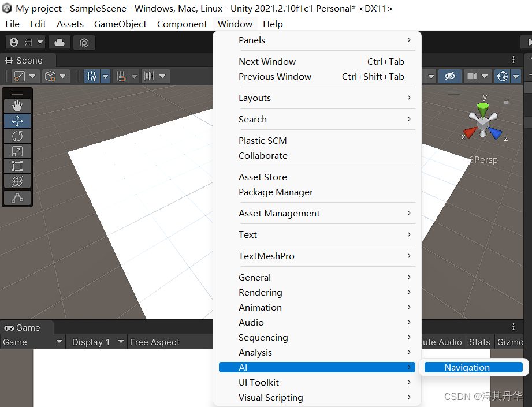Open the Display 1 dropdown
The height and width of the screenshot is (407, 532).
point(97,342)
